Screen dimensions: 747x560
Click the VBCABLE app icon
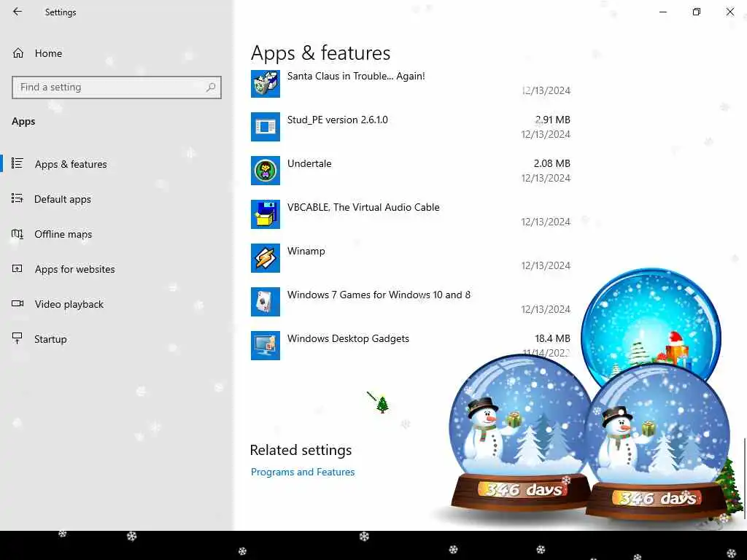(x=266, y=214)
